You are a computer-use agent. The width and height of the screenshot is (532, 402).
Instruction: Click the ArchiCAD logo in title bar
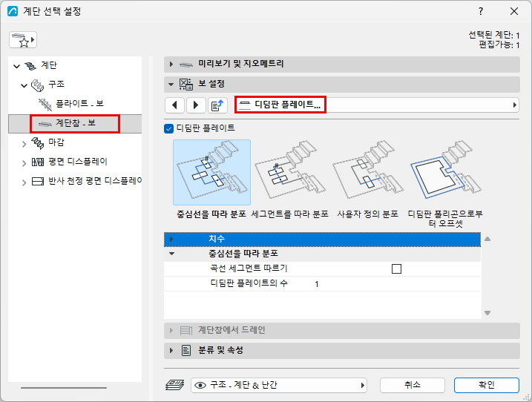click(13, 11)
